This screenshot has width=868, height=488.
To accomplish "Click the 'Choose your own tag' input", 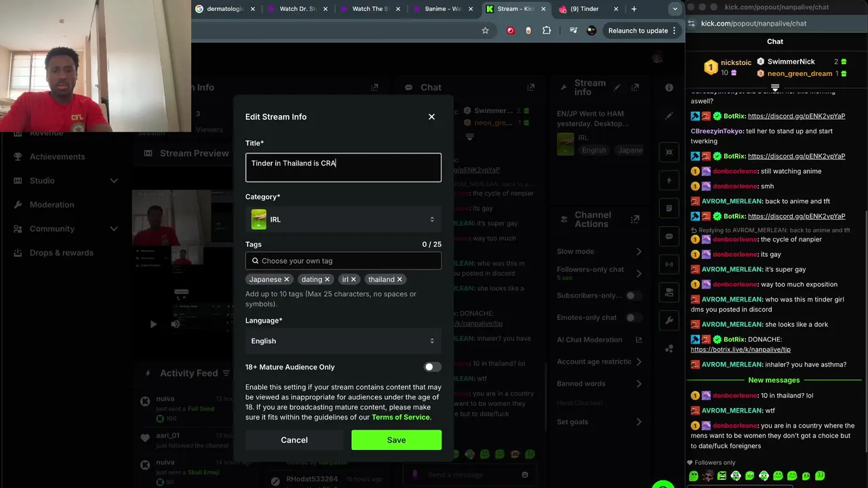I will [x=343, y=261].
